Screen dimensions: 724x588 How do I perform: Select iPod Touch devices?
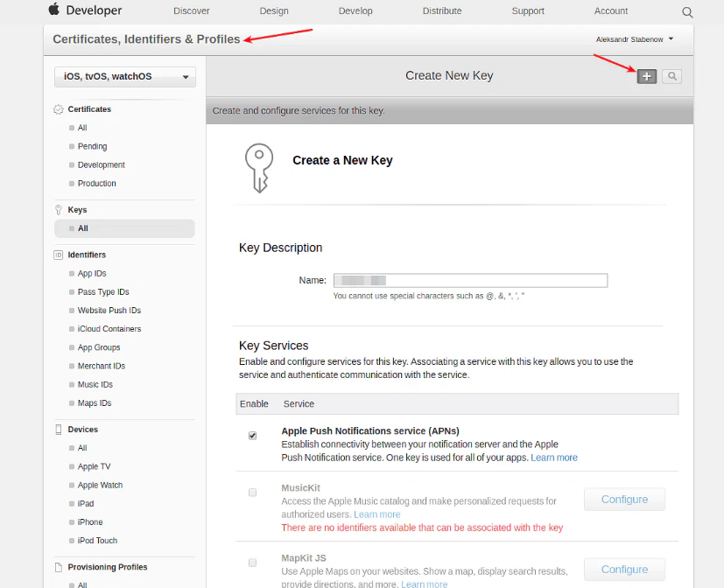click(x=97, y=541)
